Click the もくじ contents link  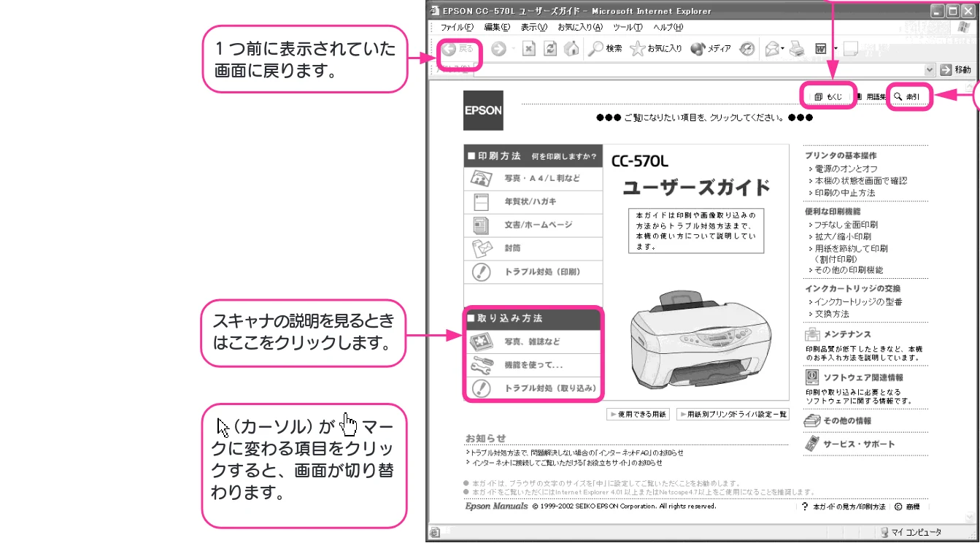click(x=829, y=96)
